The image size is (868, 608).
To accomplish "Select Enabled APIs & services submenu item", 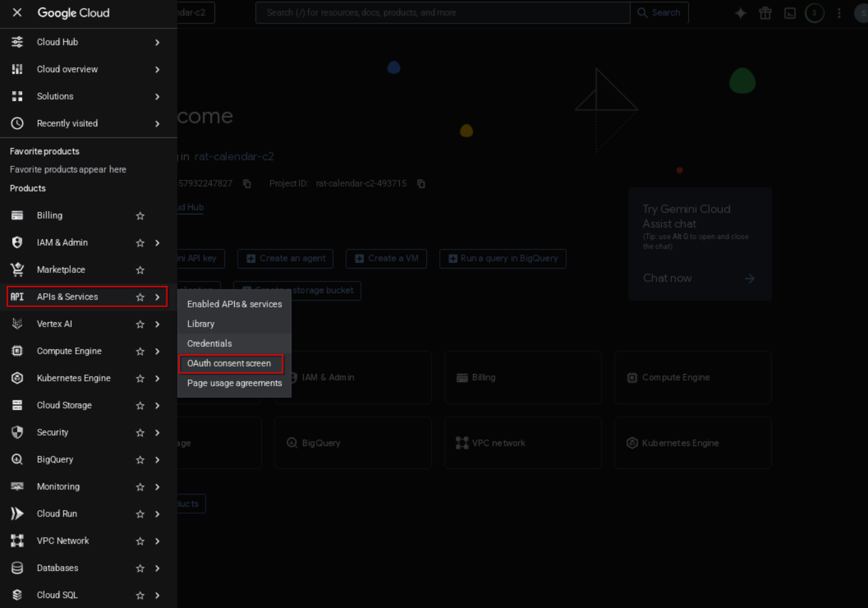I will (x=234, y=304).
